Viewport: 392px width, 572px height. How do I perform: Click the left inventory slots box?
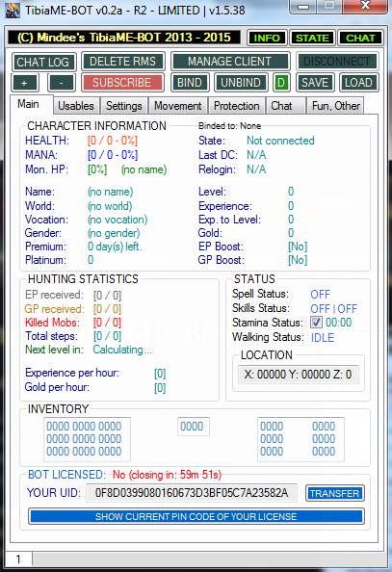tap(87, 439)
